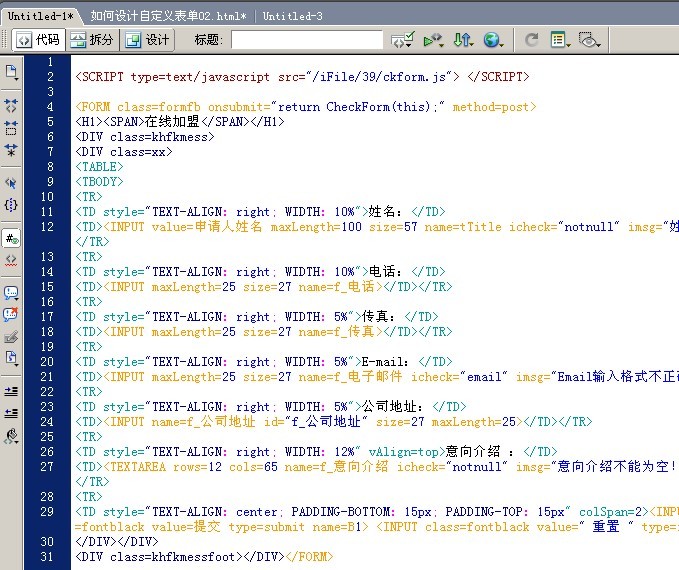Click 'CheckForm(this)' in FORM tag
The height and width of the screenshot is (570, 679).
click(x=378, y=107)
